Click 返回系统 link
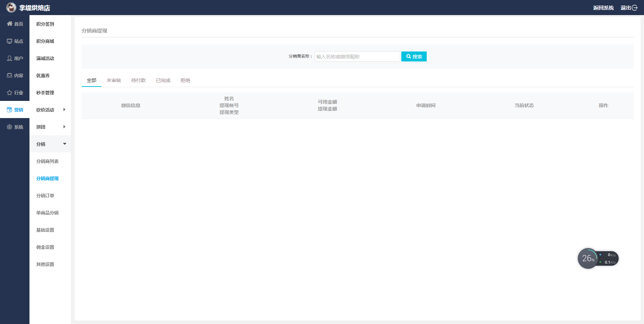The image size is (644, 324). tap(604, 8)
